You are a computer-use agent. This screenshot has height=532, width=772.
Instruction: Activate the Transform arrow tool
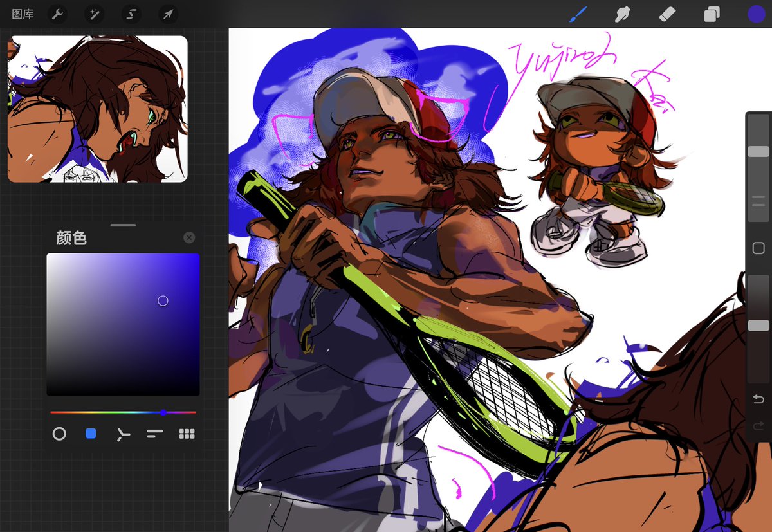coord(168,14)
